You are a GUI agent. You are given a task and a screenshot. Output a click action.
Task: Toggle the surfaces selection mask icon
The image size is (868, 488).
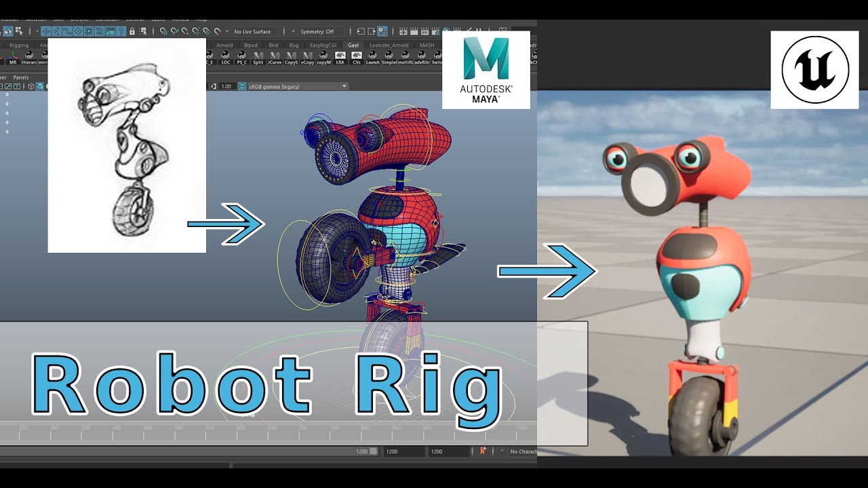point(78,31)
